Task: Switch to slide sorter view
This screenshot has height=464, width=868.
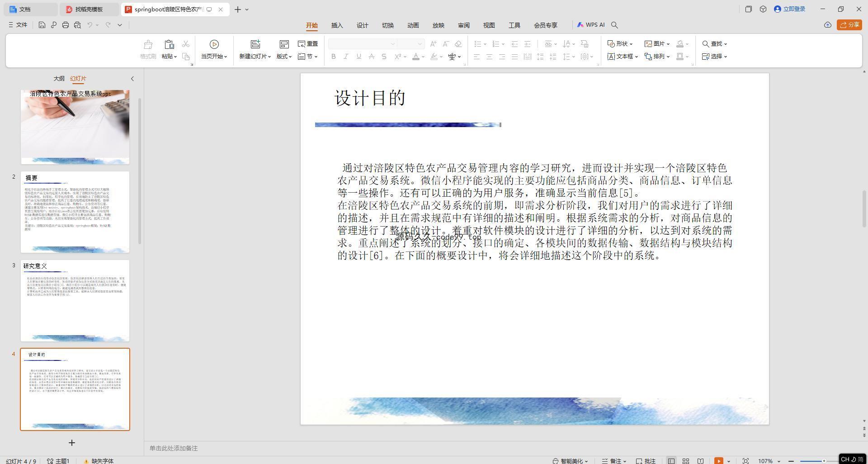Action: coord(686,461)
